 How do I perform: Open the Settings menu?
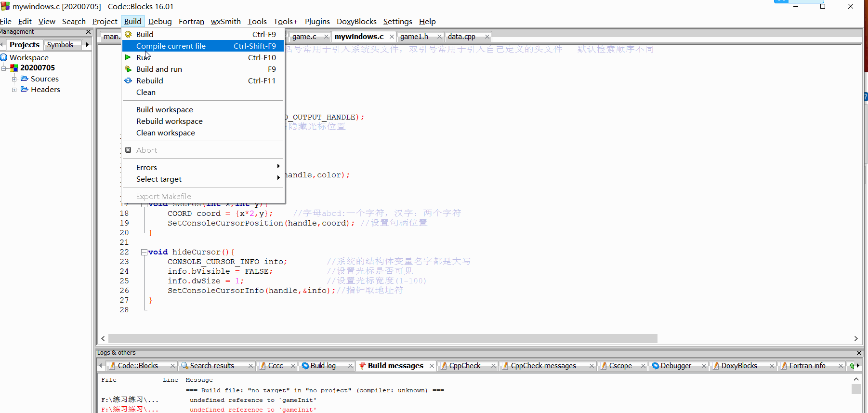pyautogui.click(x=397, y=21)
